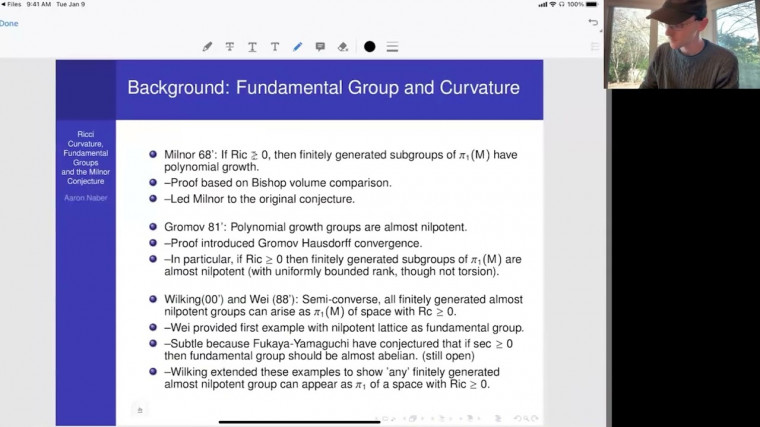Click bullet 'Milnor 68': If Ric ≥ 0'
Image resolution: width=760 pixels, height=427 pixels.
click(340, 160)
